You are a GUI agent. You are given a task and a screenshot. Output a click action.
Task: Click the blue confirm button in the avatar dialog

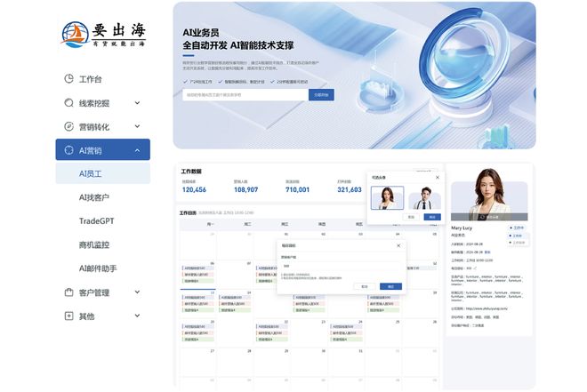pos(432,217)
